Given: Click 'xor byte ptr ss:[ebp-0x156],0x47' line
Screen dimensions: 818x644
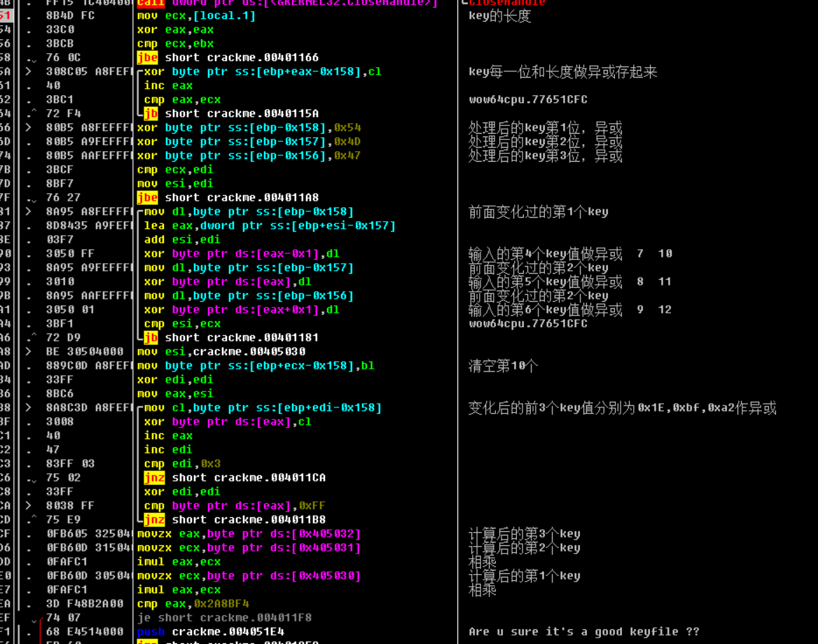Looking at the screenshot, I should pyautogui.click(x=249, y=156).
